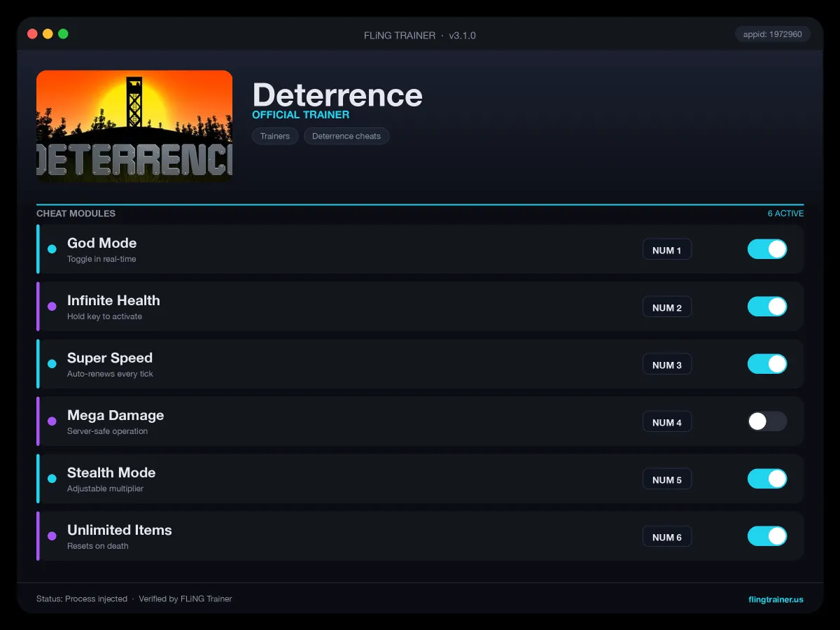Screen dimensions: 840x630
Task: Click the Deterrence game cover thumbnail
Action: 134,126
